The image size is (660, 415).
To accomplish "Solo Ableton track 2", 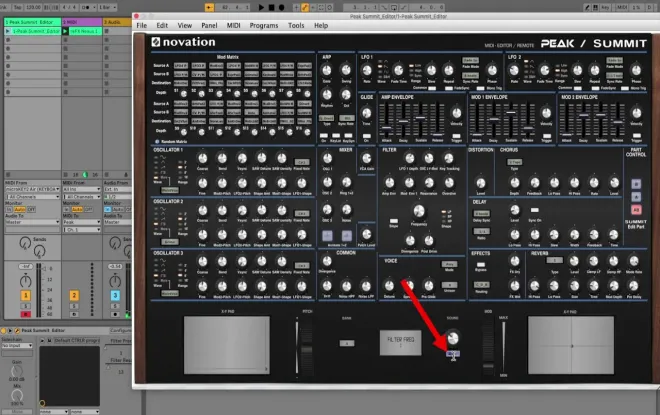I will point(74,306).
